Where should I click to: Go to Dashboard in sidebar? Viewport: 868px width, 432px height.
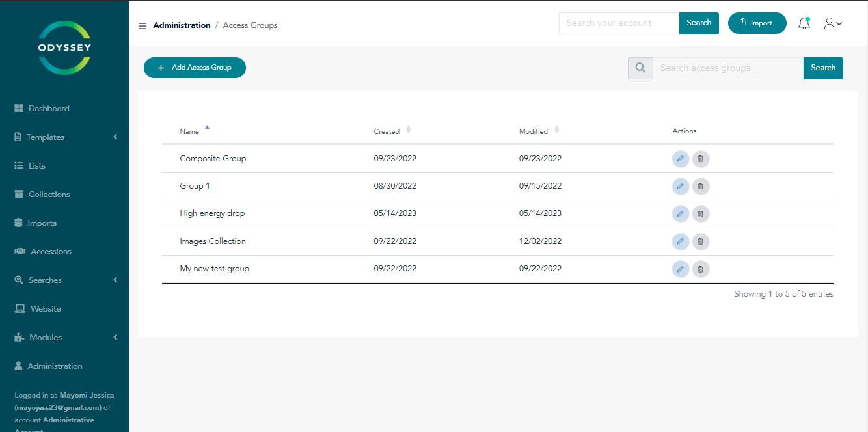pyautogui.click(x=42, y=109)
